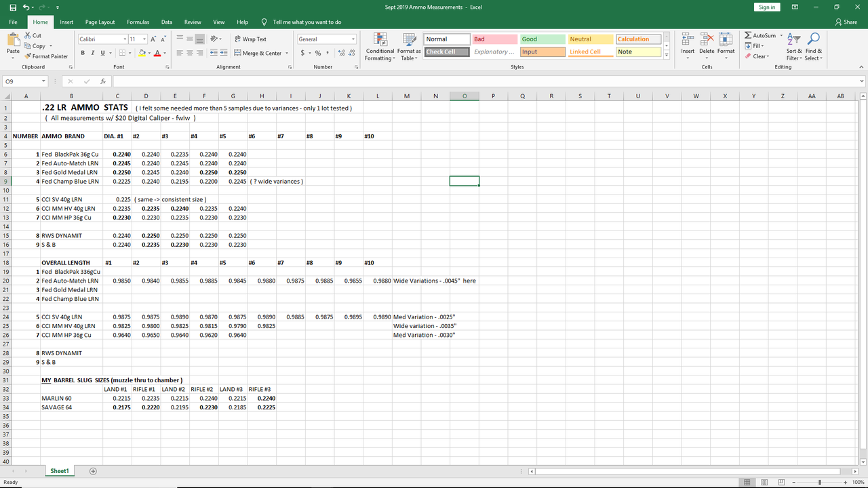Apply Percent Style format

(x=318, y=53)
